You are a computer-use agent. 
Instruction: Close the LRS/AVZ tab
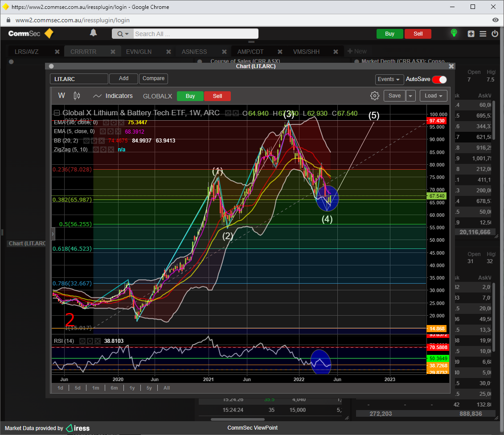57,52
